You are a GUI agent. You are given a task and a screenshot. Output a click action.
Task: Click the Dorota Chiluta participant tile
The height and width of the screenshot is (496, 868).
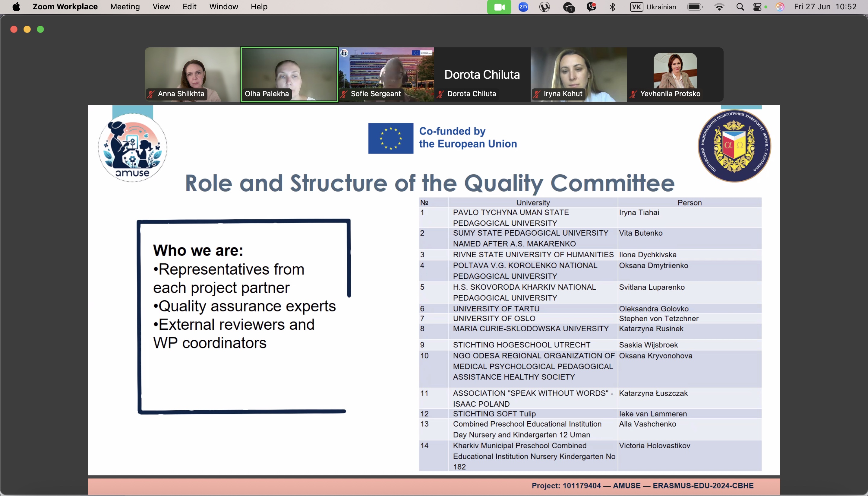click(482, 74)
